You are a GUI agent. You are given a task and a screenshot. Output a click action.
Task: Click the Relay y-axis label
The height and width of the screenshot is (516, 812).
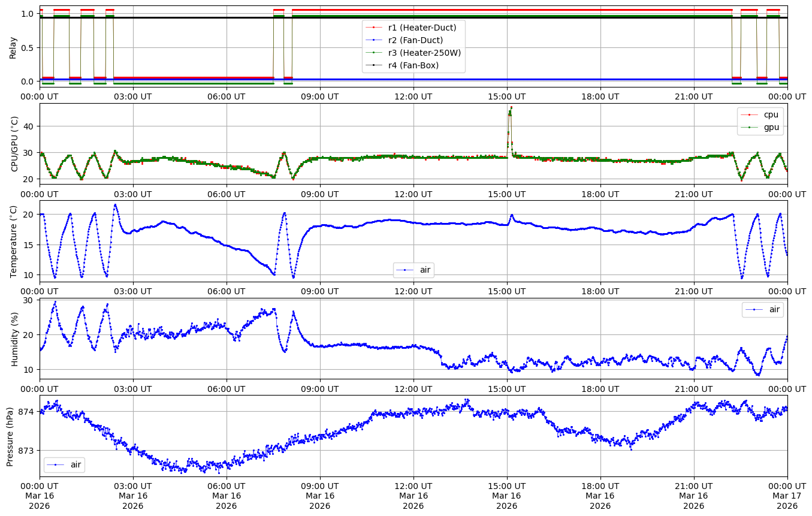point(13,47)
